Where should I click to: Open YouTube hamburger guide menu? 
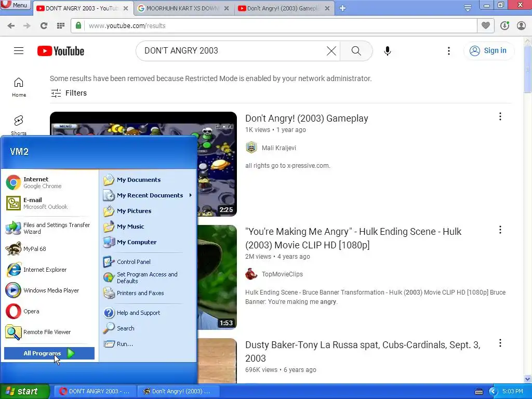19,51
